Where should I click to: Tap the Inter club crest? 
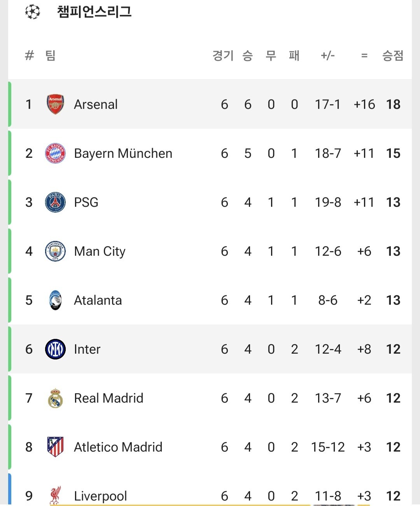click(x=55, y=349)
